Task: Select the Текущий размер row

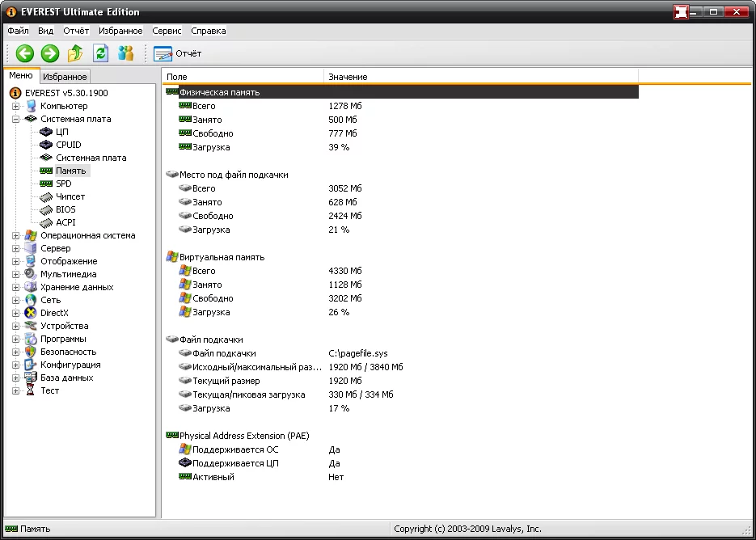Action: (x=402, y=381)
